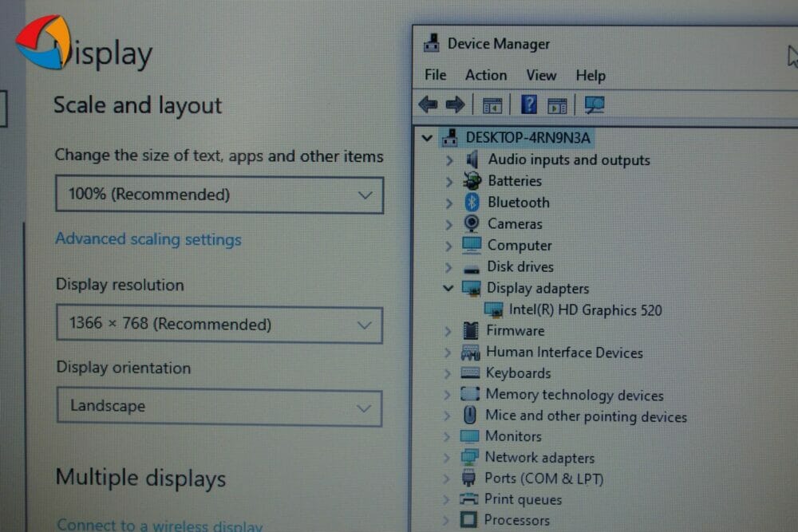798x532 pixels.
Task: Select the Cameras label
Action: pyautogui.click(x=515, y=224)
